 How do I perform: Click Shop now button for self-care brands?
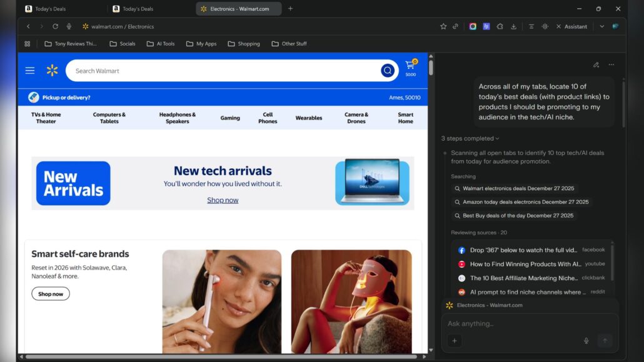coord(51,294)
